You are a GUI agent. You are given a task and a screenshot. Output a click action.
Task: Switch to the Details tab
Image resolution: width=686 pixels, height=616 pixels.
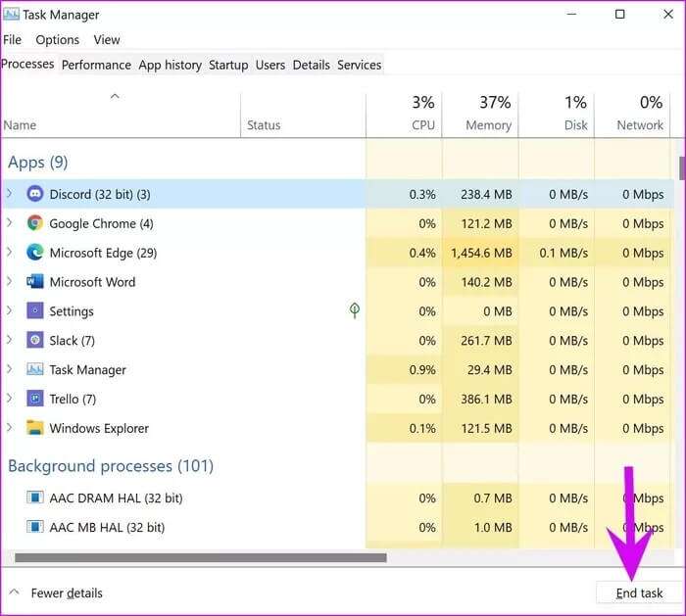(x=311, y=65)
